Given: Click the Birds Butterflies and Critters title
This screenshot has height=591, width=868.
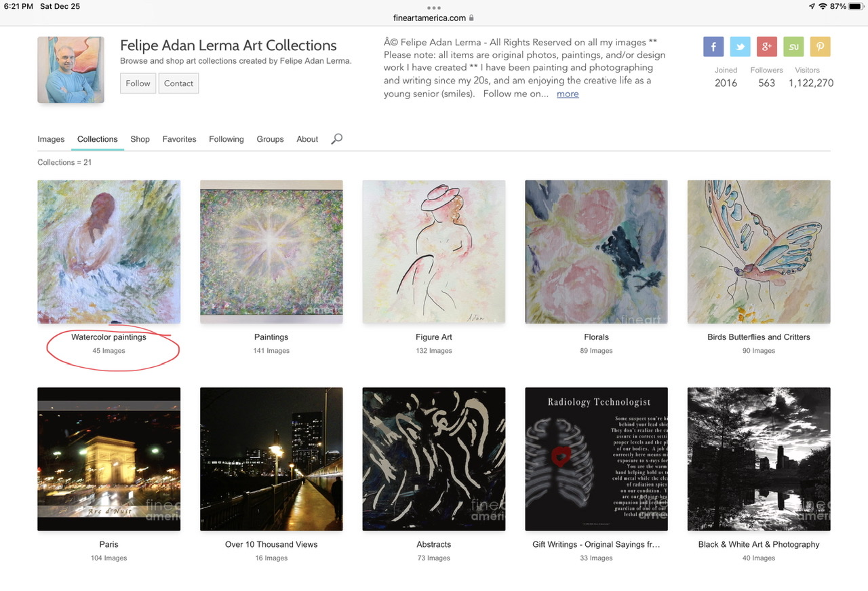Looking at the screenshot, I should pos(758,337).
